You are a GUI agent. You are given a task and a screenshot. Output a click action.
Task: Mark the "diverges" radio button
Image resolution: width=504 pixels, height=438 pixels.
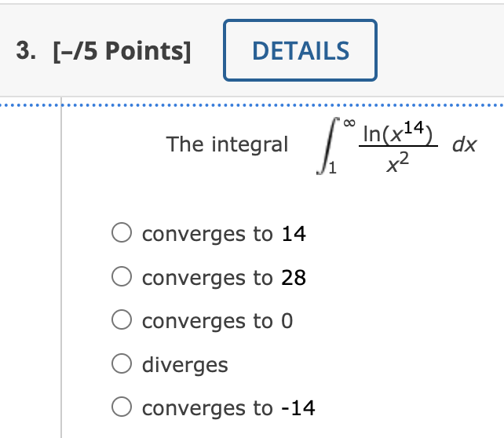(x=122, y=364)
